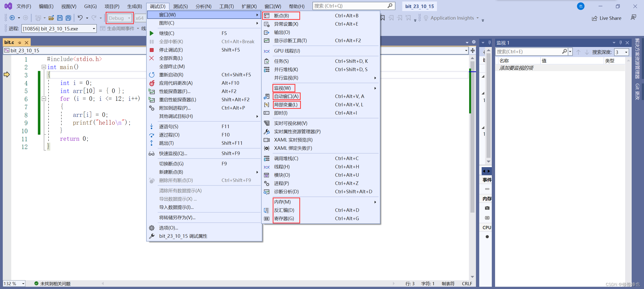
Task: Click the Step Into arrow icon
Action: click(152, 126)
